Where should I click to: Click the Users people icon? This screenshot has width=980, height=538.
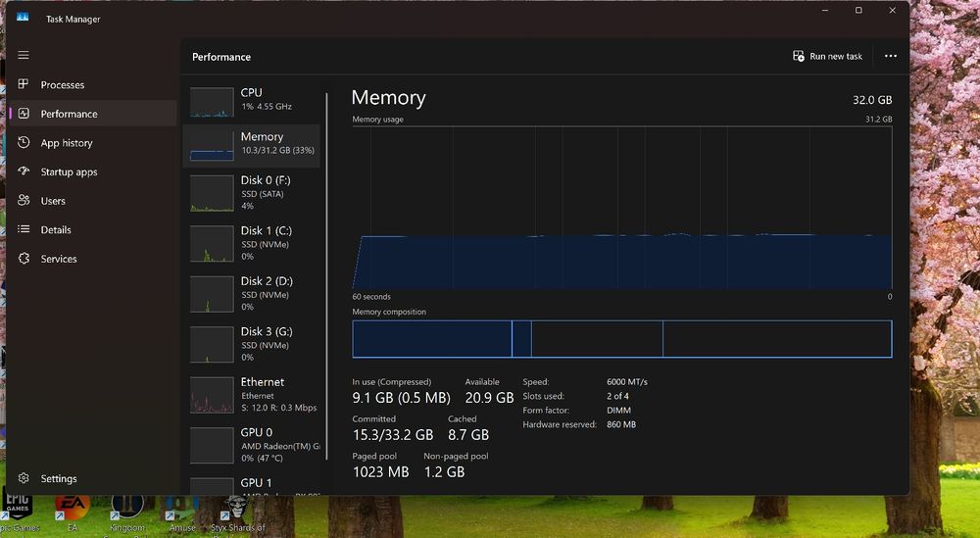[x=24, y=200]
